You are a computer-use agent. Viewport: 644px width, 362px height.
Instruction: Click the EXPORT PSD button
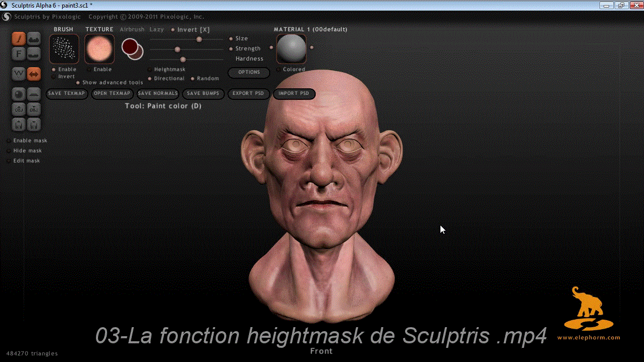tap(249, 93)
